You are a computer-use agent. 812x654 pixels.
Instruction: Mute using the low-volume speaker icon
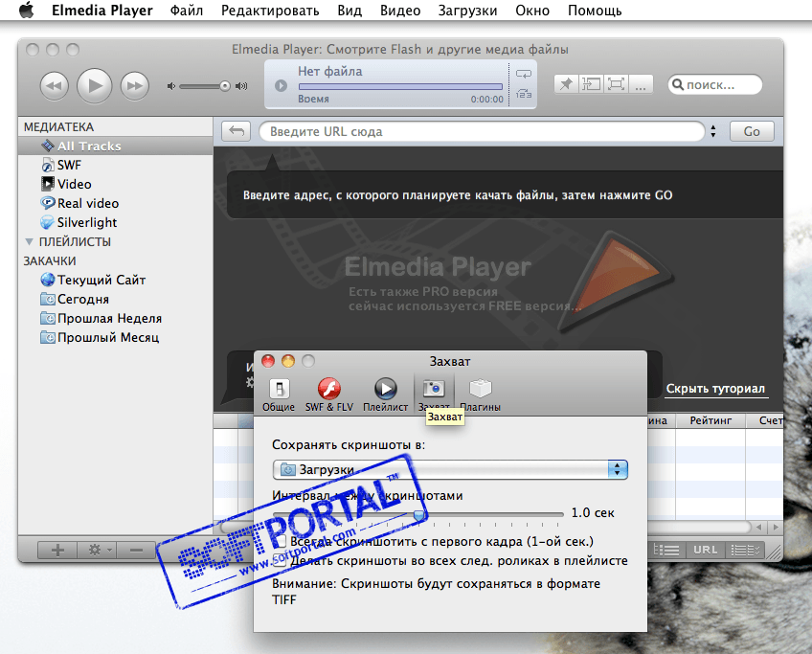pyautogui.click(x=170, y=86)
